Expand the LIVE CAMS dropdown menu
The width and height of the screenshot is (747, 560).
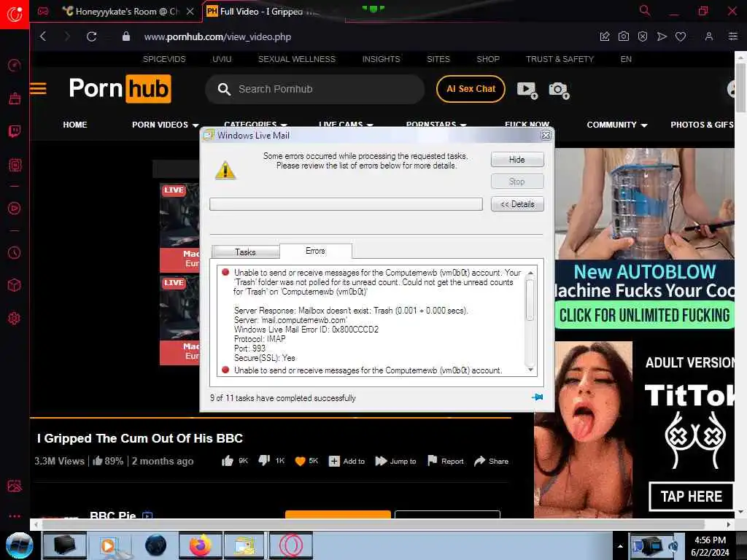click(x=345, y=125)
